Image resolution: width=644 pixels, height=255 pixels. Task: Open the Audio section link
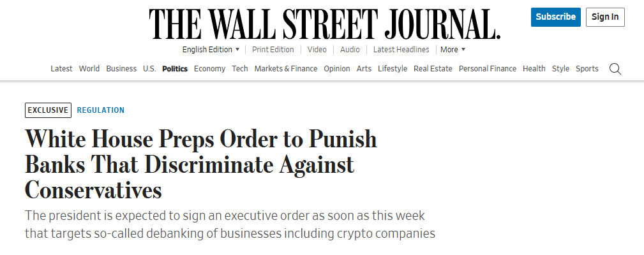click(350, 50)
